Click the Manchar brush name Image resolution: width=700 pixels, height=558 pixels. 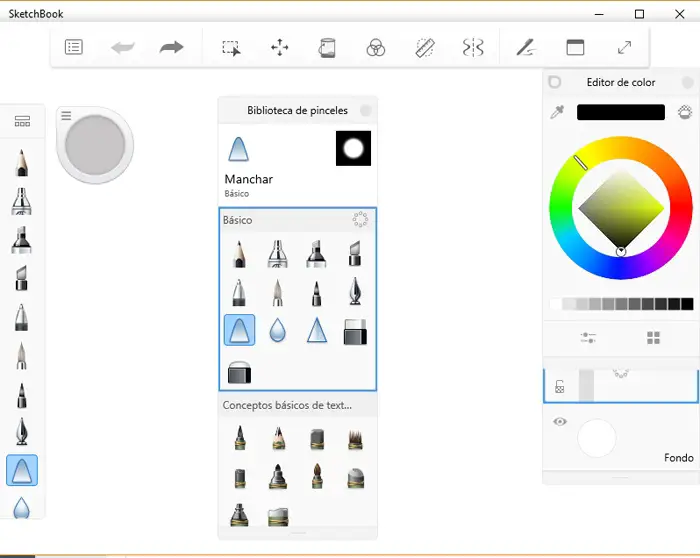click(249, 179)
